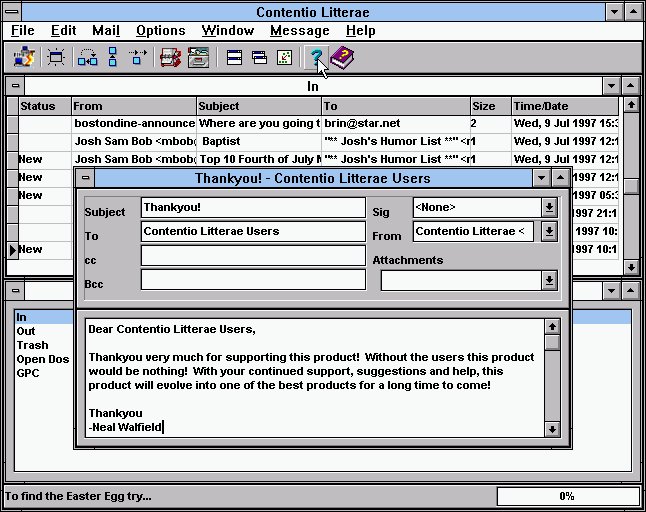This screenshot has height=512, width=646.
Task: Click the reply loop-arrow toolbar icon
Action: point(88,57)
